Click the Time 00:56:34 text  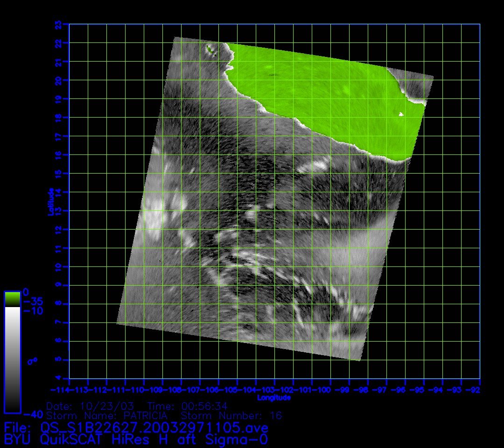point(188,406)
